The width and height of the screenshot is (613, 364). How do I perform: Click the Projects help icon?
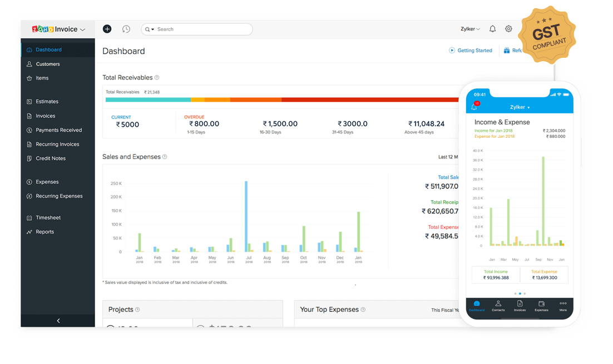(137, 310)
